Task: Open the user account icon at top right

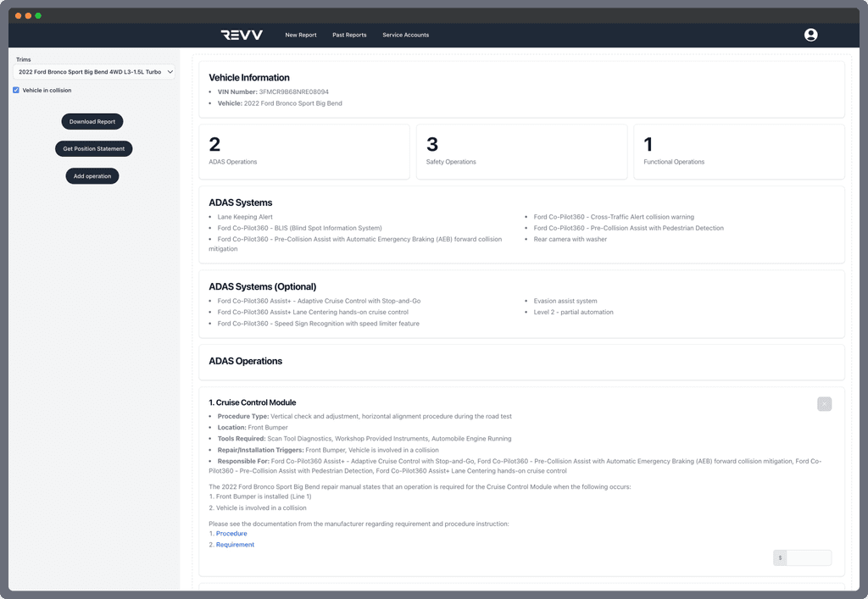Action: (811, 35)
